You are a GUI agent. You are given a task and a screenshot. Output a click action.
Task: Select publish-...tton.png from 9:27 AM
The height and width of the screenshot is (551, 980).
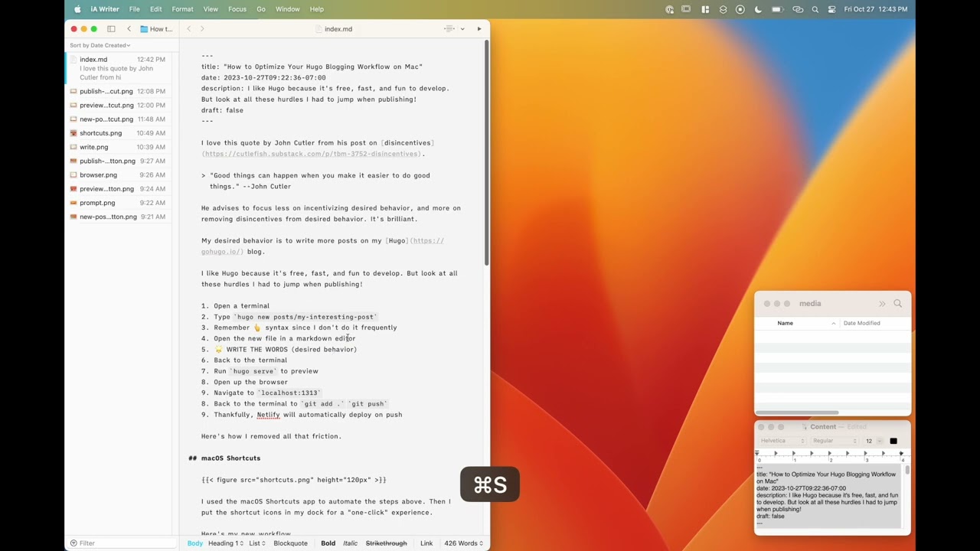118,161
